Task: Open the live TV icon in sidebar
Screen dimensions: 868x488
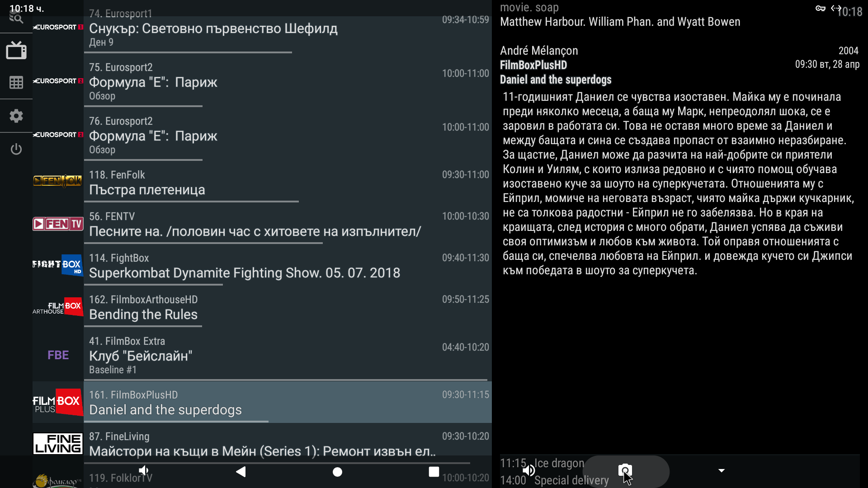Action: (16, 50)
